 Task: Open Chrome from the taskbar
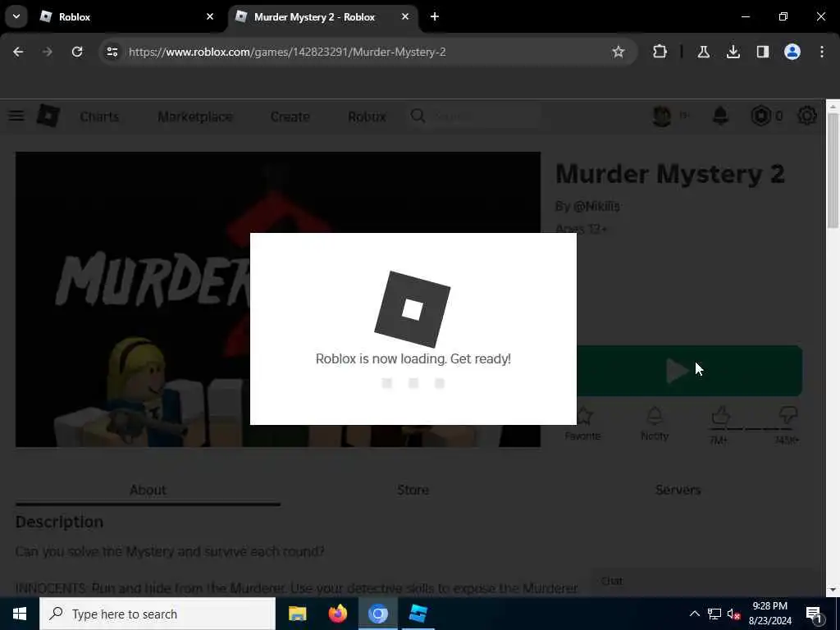pyautogui.click(x=377, y=614)
